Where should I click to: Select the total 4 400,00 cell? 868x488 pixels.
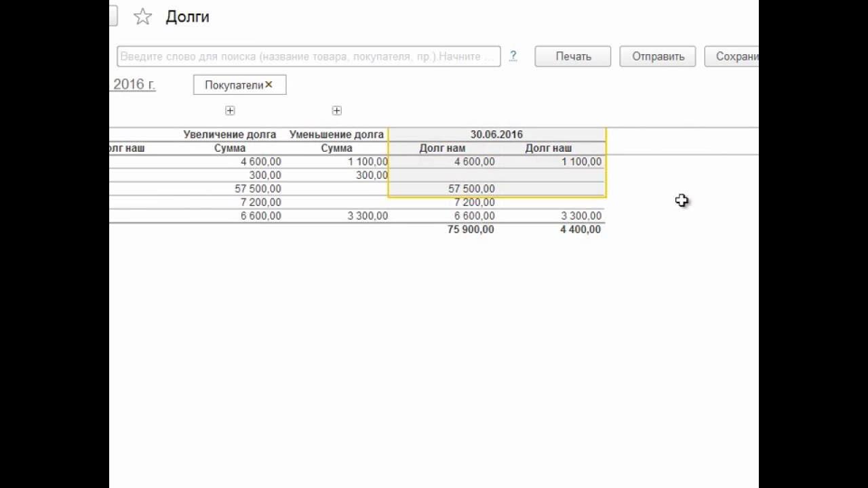tap(580, 229)
